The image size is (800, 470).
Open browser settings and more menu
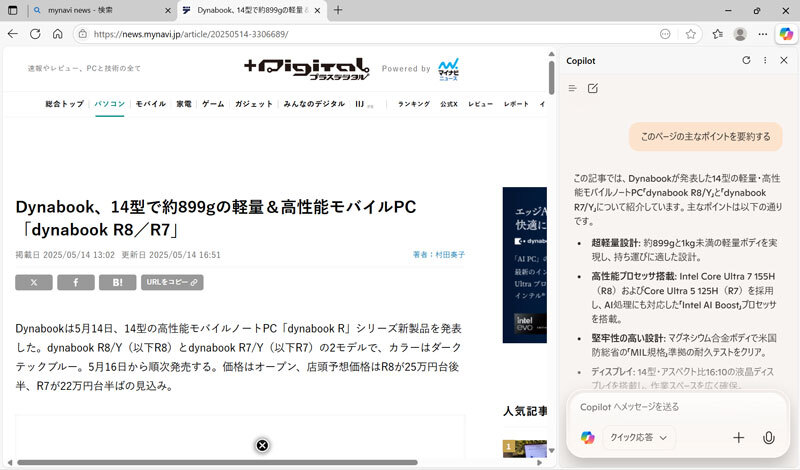pyautogui.click(x=763, y=34)
